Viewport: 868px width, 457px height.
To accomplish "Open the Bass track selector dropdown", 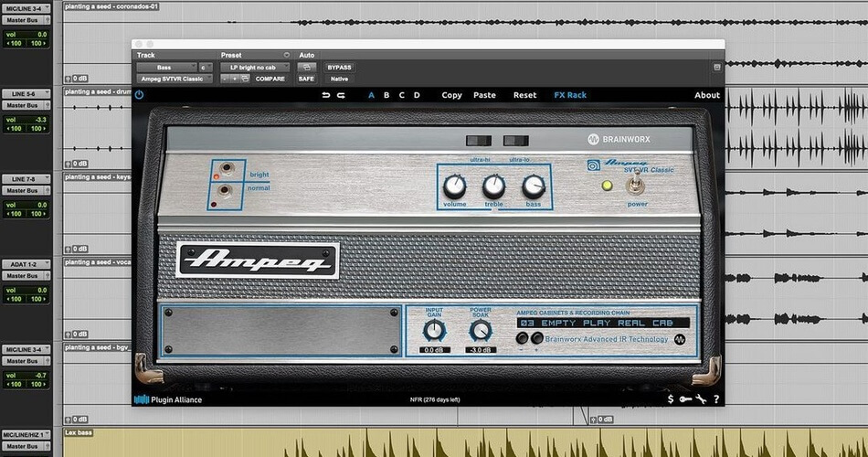I will (x=166, y=68).
